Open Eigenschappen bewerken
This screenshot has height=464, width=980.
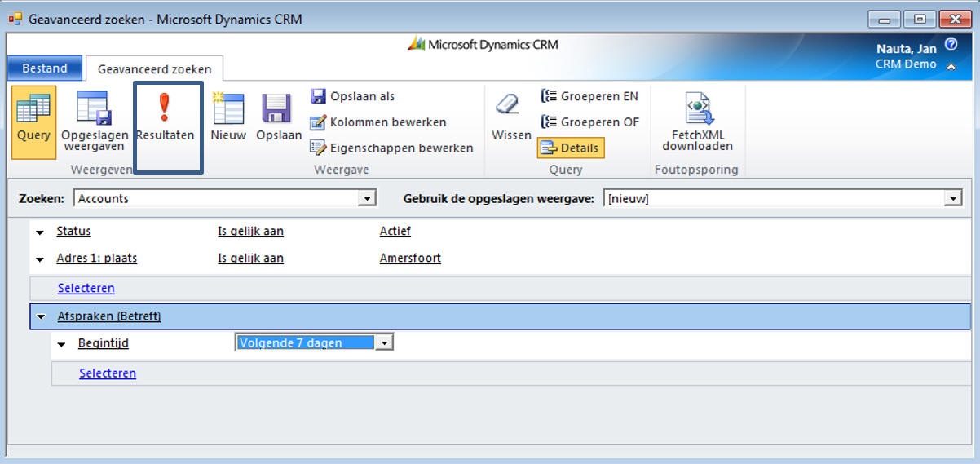coord(391,148)
